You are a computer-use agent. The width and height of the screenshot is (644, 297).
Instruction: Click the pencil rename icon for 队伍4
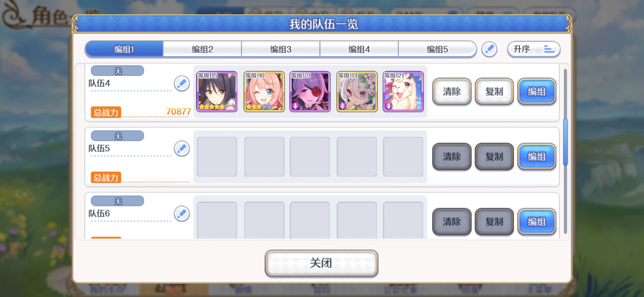(x=182, y=84)
